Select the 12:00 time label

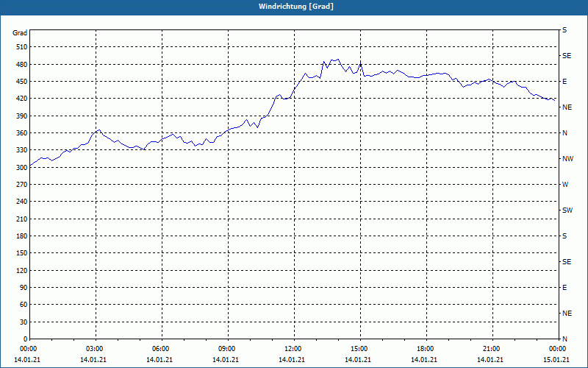[293, 349]
